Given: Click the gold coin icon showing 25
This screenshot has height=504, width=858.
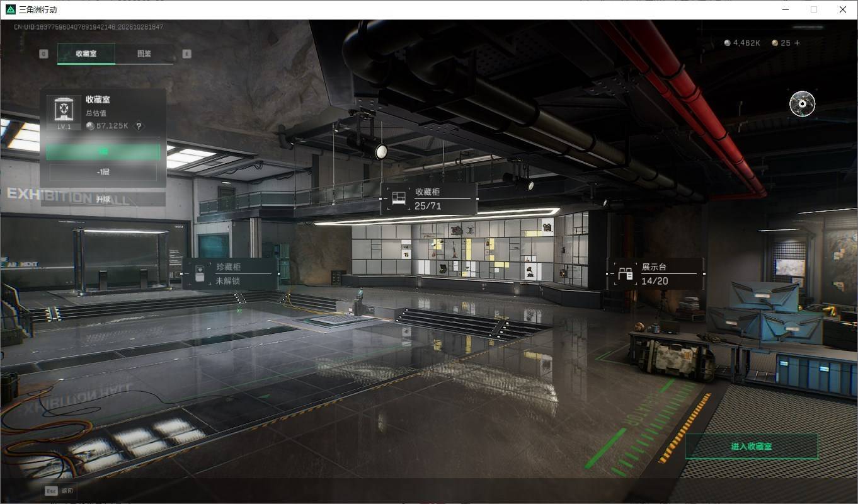Looking at the screenshot, I should pyautogui.click(x=775, y=43).
